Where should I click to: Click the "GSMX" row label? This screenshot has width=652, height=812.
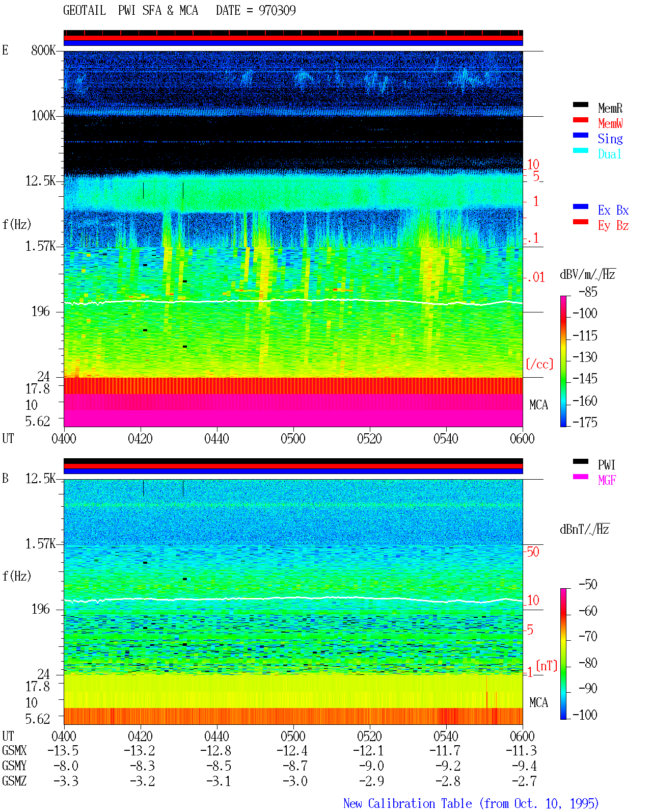[x=14, y=750]
